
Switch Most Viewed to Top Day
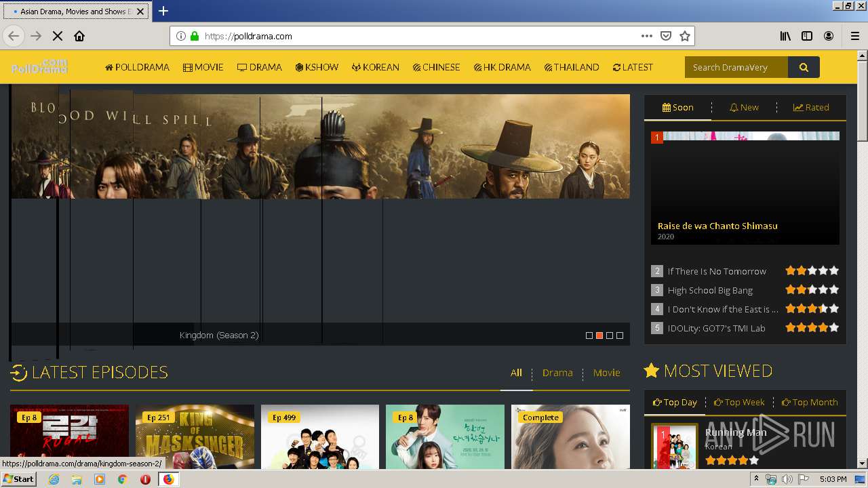(675, 402)
